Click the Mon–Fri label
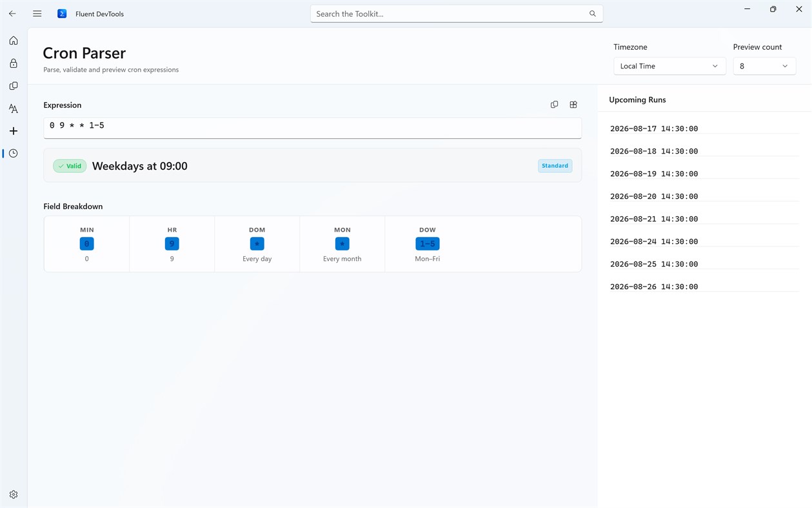This screenshot has width=812, height=508. (x=428, y=259)
